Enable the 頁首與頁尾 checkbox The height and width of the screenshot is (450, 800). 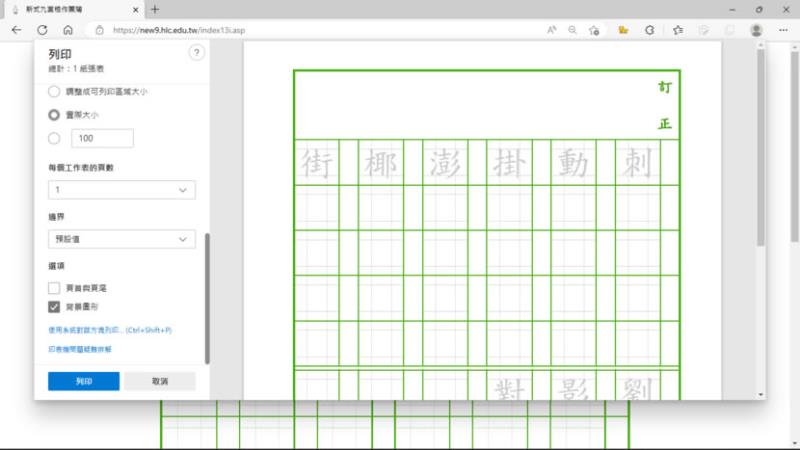pyautogui.click(x=54, y=288)
